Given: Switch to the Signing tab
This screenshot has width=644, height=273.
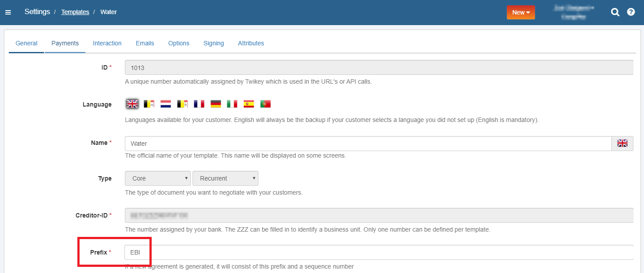Looking at the screenshot, I should [214, 43].
